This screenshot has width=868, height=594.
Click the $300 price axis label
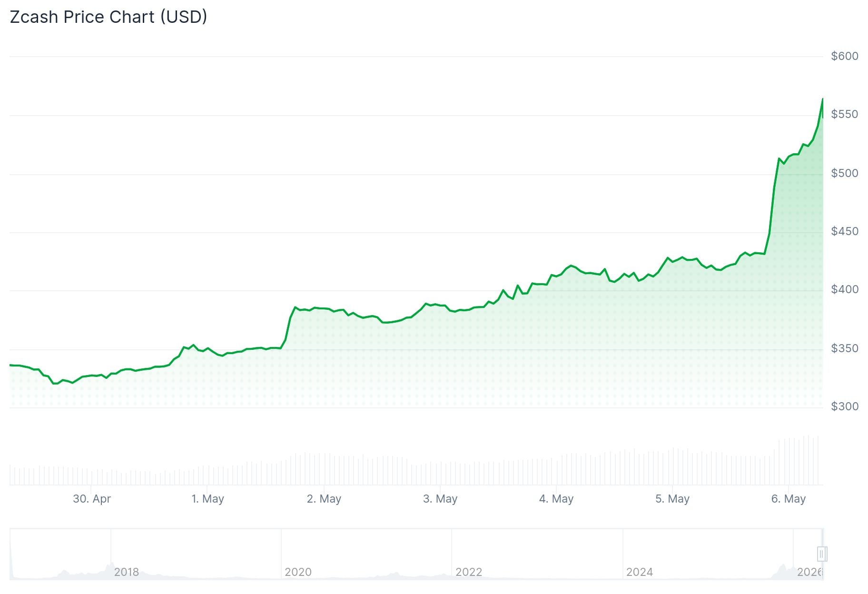pyautogui.click(x=844, y=406)
